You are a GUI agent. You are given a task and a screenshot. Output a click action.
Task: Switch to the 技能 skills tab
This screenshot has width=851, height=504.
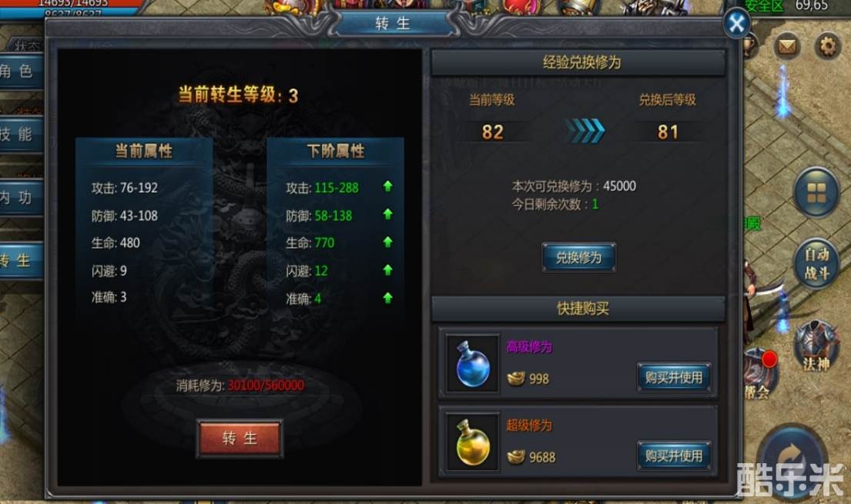19,134
